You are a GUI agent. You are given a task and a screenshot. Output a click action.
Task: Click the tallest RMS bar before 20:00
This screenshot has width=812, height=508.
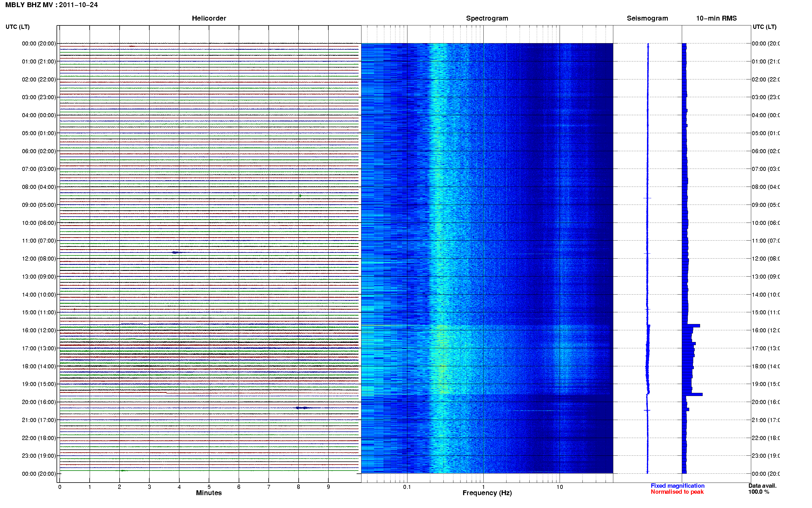[x=692, y=395]
